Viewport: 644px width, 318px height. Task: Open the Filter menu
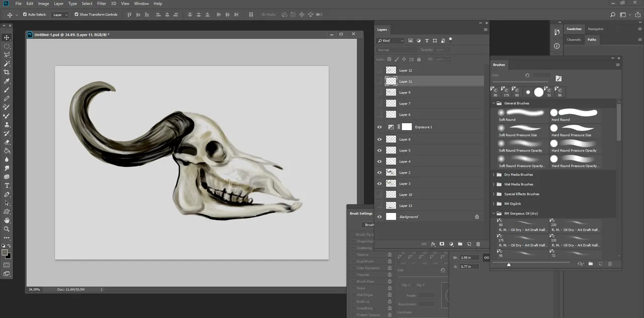(x=102, y=4)
